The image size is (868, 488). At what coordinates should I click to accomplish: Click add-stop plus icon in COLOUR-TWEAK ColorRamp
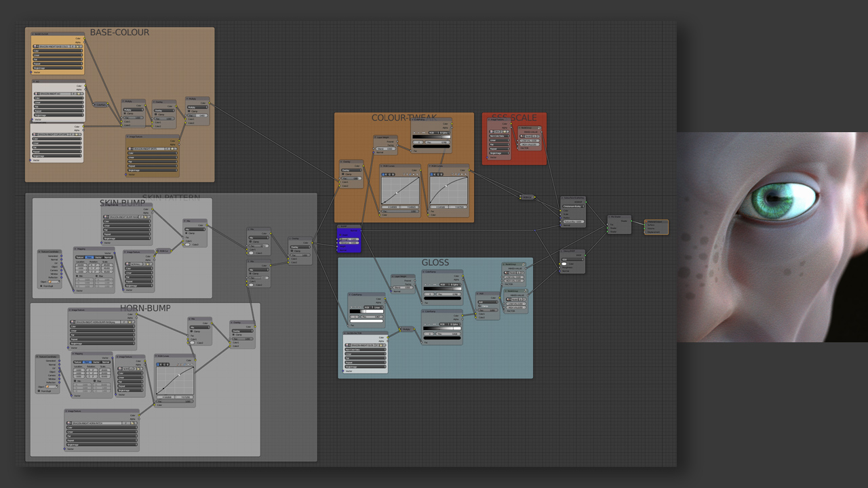pyautogui.click(x=414, y=132)
